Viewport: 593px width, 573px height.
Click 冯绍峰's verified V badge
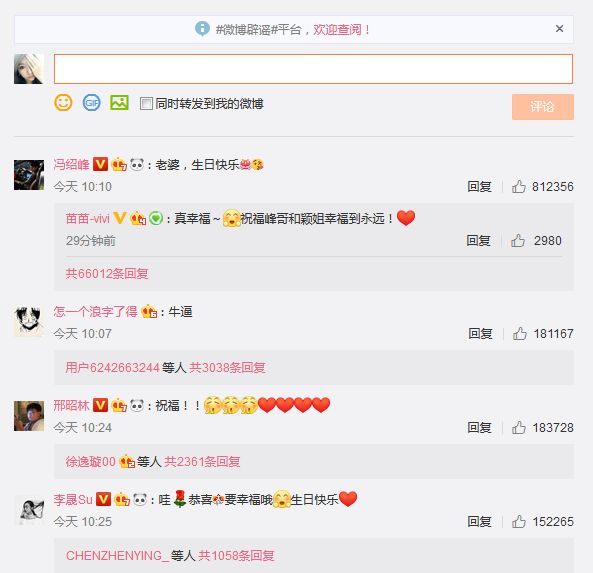(x=100, y=164)
